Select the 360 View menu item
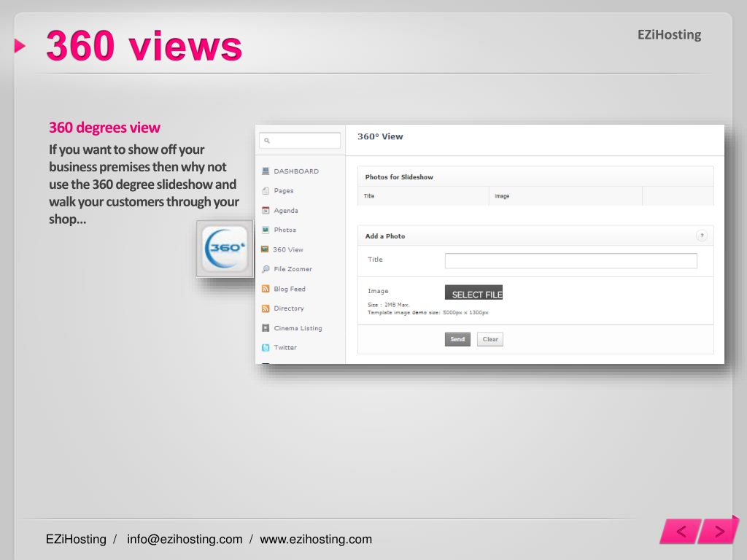747x560 pixels. pyautogui.click(x=287, y=249)
